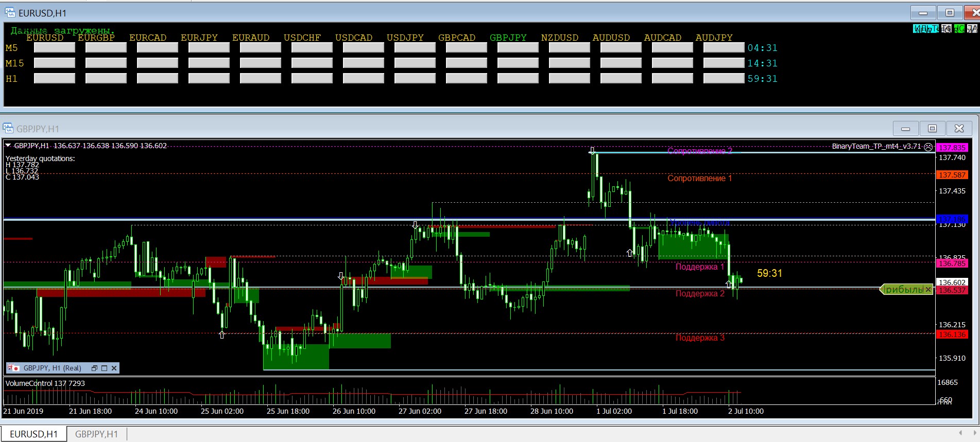Screen dimensions: 980x442
Task: Click the cyan 59:31 timer in the H1 row
Action: (763, 79)
